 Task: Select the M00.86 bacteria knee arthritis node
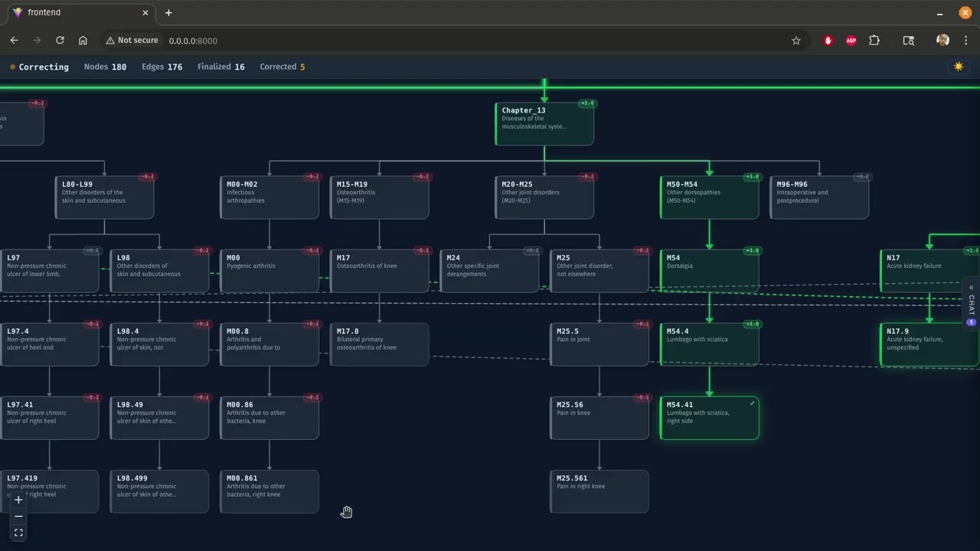(x=269, y=418)
